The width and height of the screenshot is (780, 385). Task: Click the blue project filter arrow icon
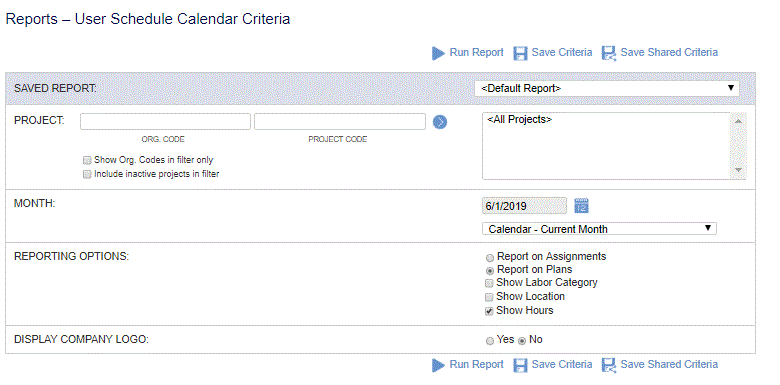[x=440, y=122]
